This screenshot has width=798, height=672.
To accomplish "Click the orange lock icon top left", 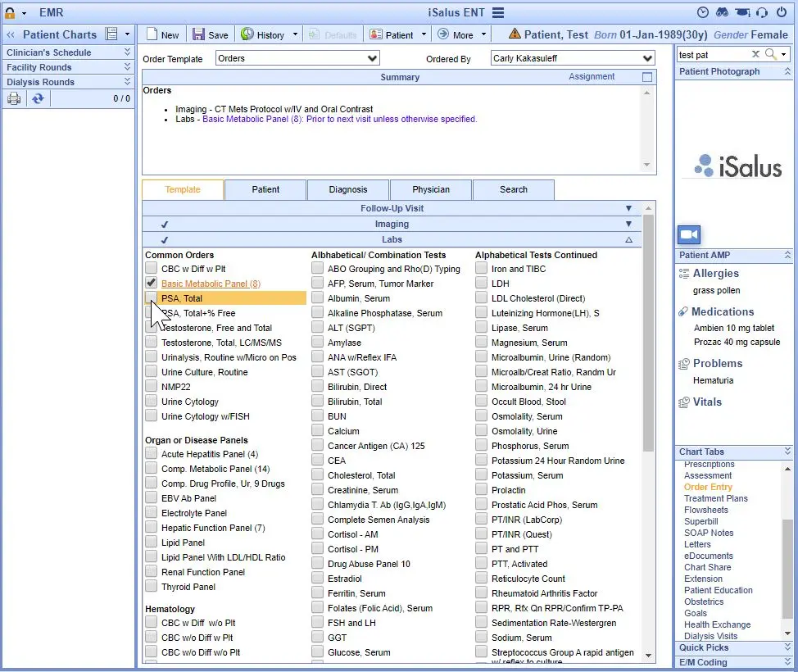I will (8, 11).
